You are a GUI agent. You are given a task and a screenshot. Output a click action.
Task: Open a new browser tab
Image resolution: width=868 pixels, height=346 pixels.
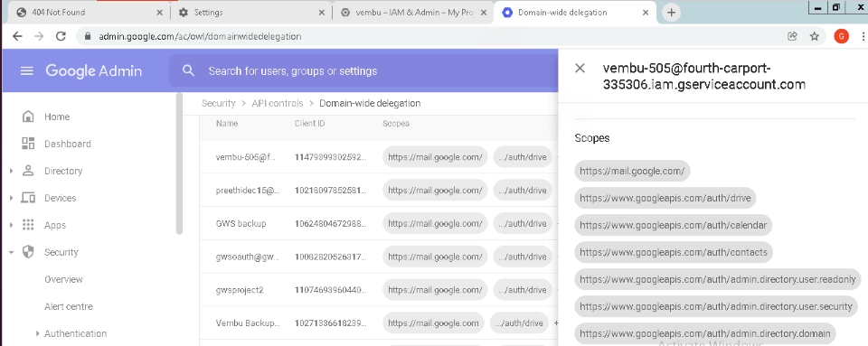click(671, 12)
